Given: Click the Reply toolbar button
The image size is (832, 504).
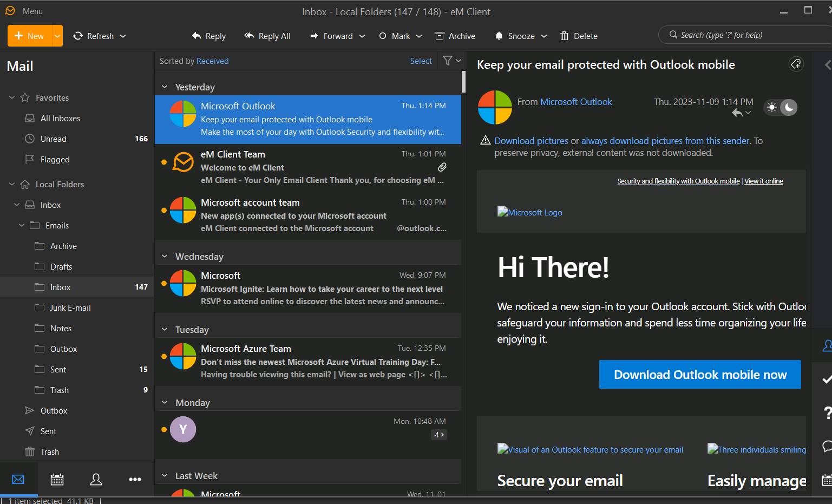Looking at the screenshot, I should coord(209,36).
